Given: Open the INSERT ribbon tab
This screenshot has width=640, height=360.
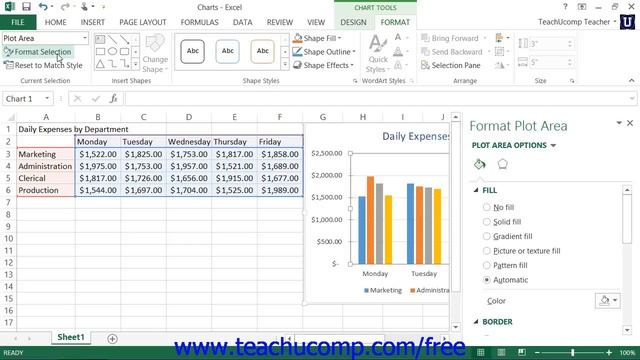Looking at the screenshot, I should [93, 22].
